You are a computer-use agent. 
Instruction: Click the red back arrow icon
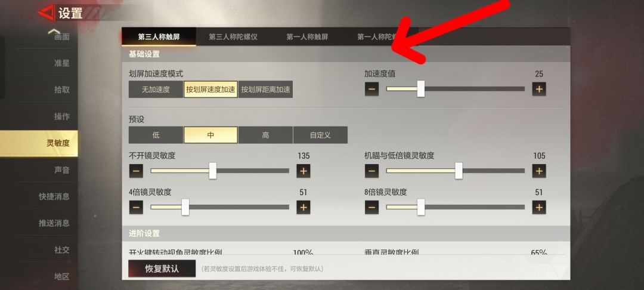[45, 13]
